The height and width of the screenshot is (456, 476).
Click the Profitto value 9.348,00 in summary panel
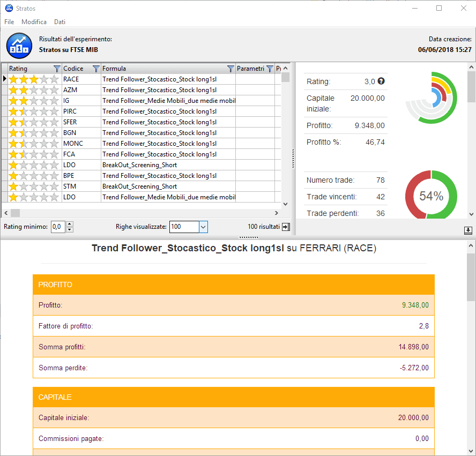click(369, 125)
